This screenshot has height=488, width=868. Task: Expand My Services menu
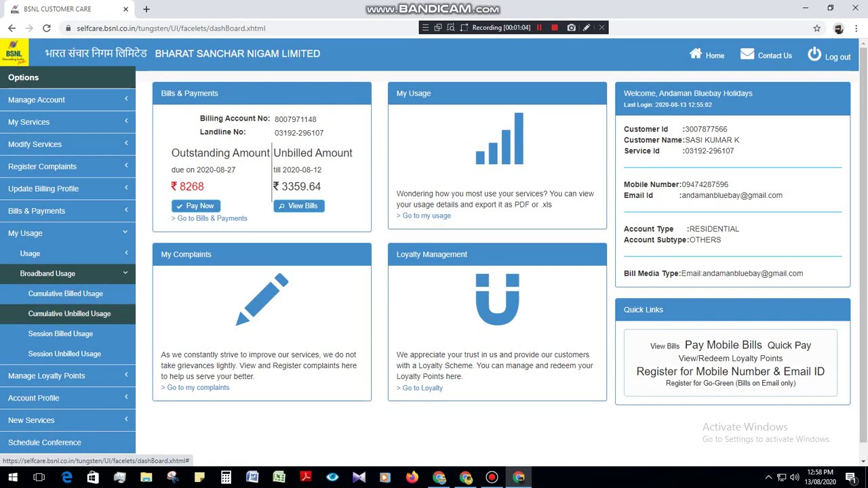pos(68,122)
